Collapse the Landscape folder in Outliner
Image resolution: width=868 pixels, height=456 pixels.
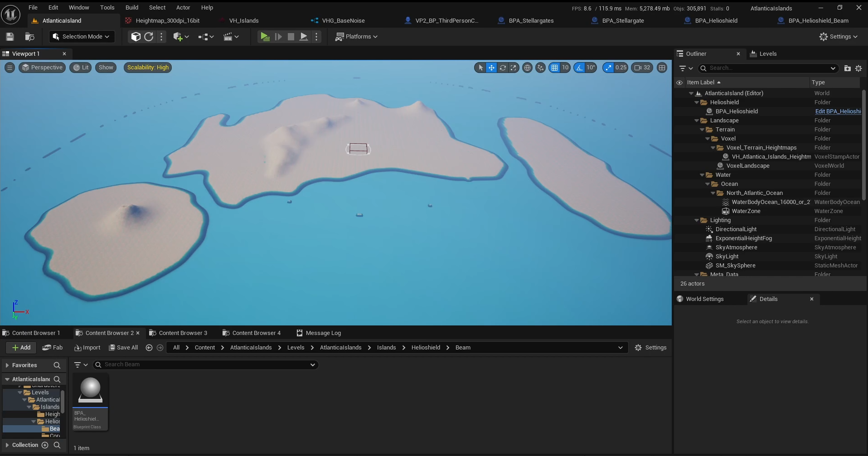click(697, 121)
